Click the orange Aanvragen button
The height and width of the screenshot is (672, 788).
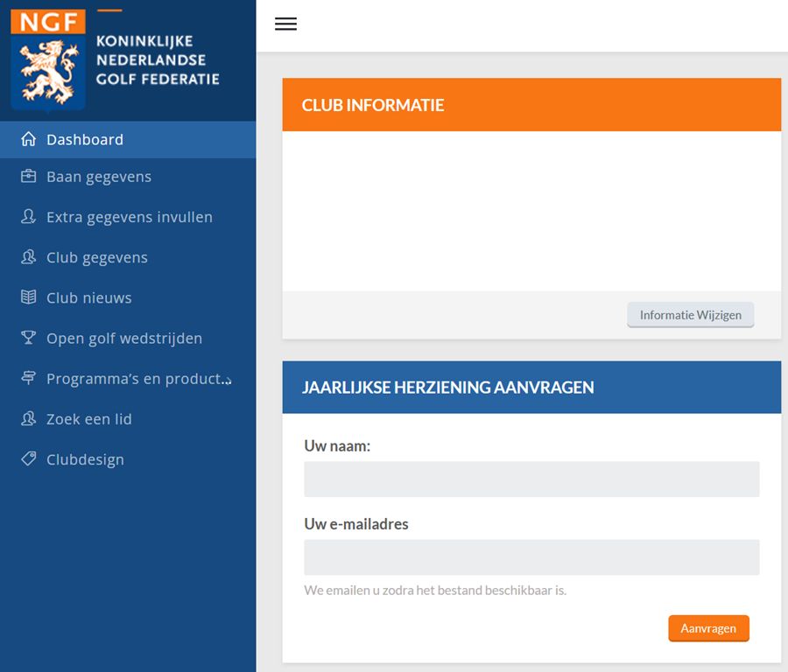708,628
